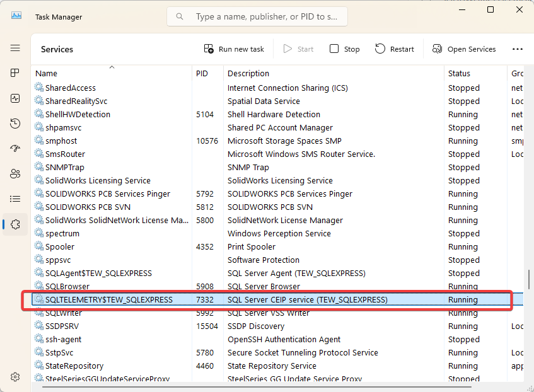Click the sppsvc gear icon
Viewport: 534px width, 392px height.
[39, 260]
